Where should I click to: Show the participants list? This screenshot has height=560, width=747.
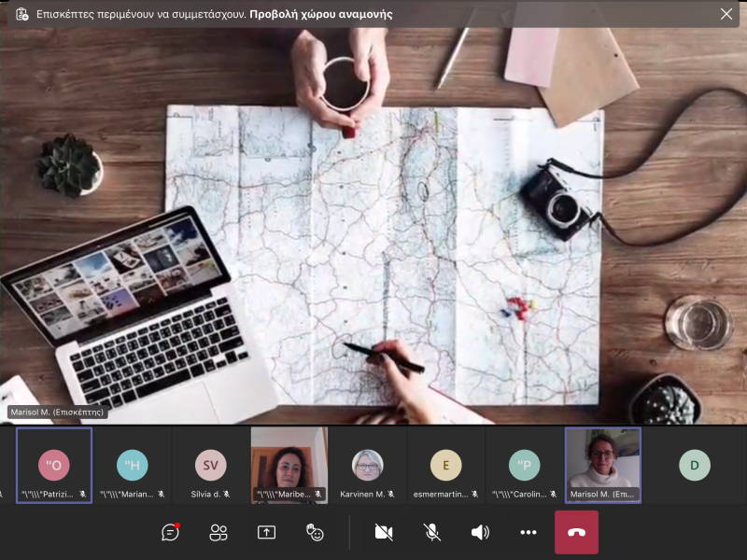pyautogui.click(x=218, y=532)
